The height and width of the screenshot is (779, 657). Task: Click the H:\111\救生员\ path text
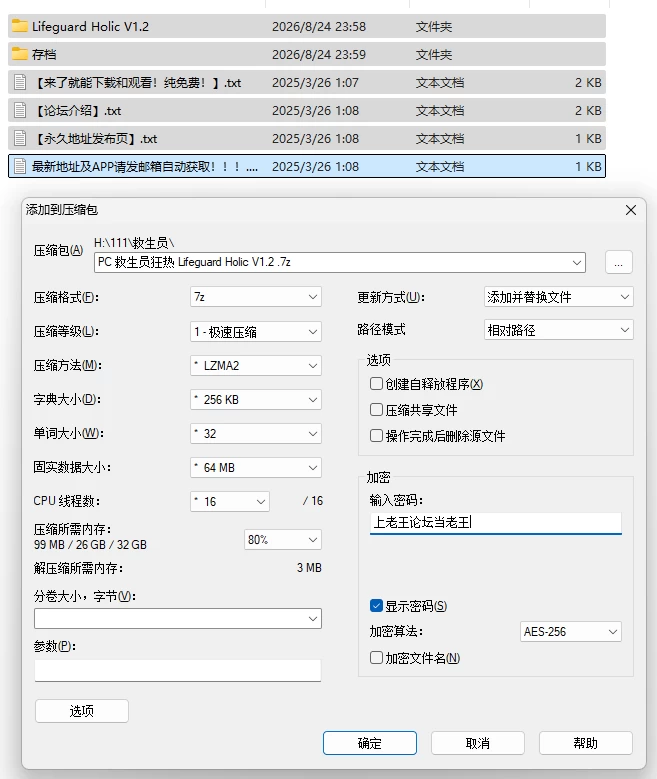pos(134,243)
